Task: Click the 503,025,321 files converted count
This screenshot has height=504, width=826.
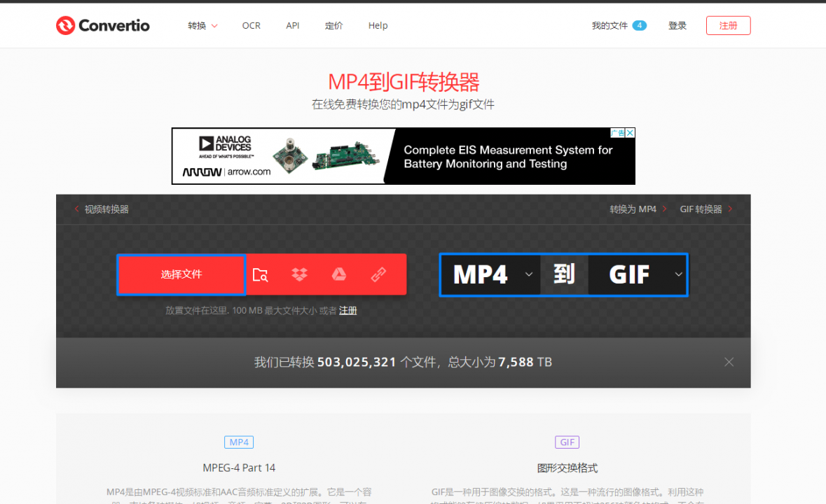Action: coord(357,362)
